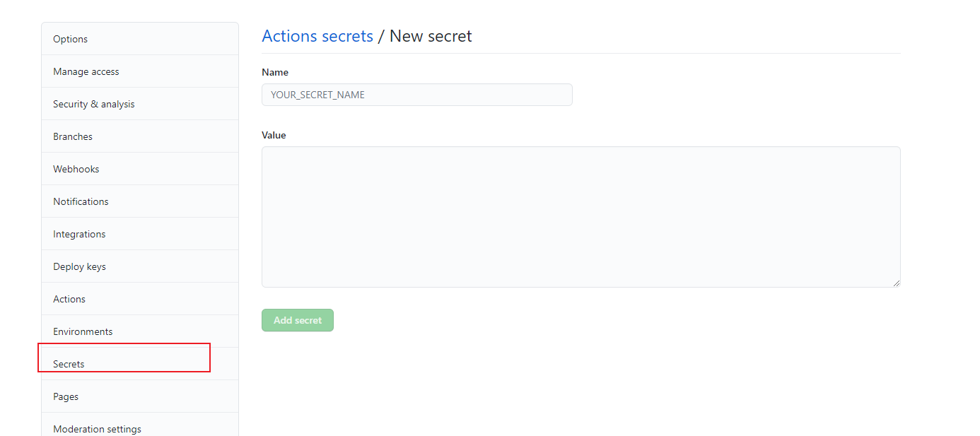This screenshot has width=980, height=436.
Task: Click the YOUR_SECRET_NAME placeholder field
Action: [416, 94]
